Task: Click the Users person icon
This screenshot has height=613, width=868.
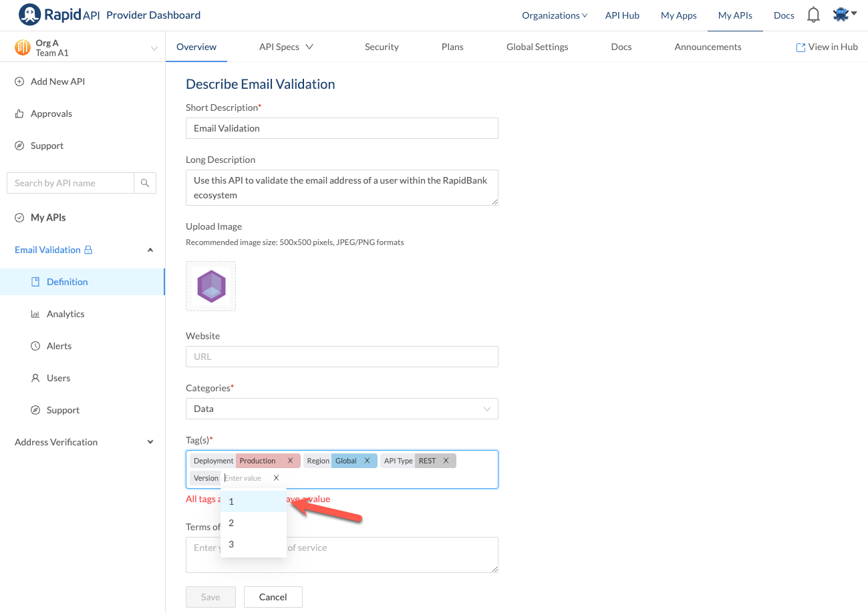Action: tap(35, 378)
